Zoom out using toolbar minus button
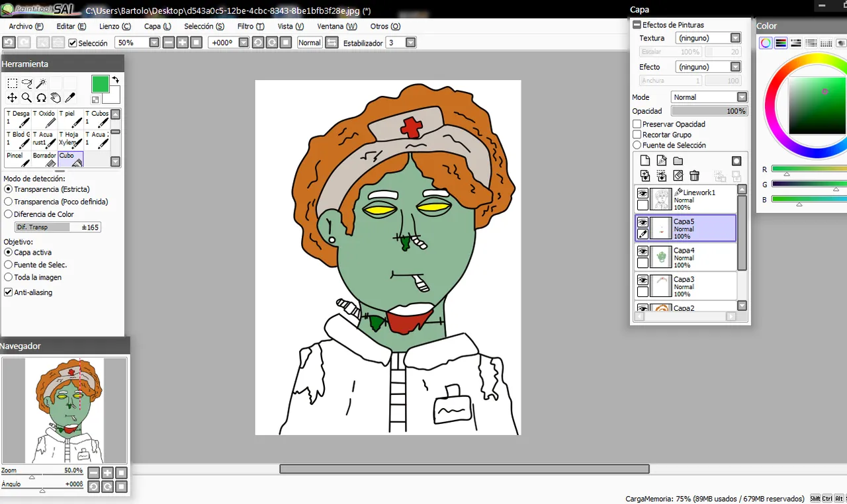This screenshot has width=847, height=504. (169, 42)
